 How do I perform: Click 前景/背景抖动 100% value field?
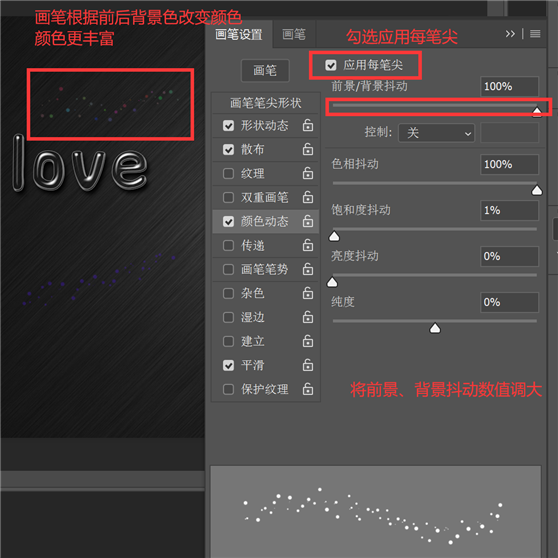[x=509, y=86]
